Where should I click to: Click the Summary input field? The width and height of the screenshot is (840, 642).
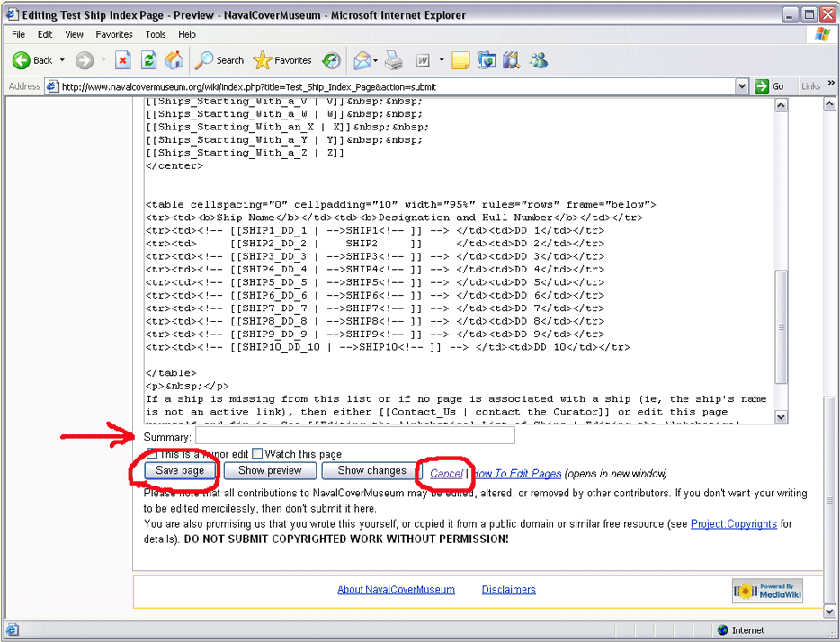[354, 436]
